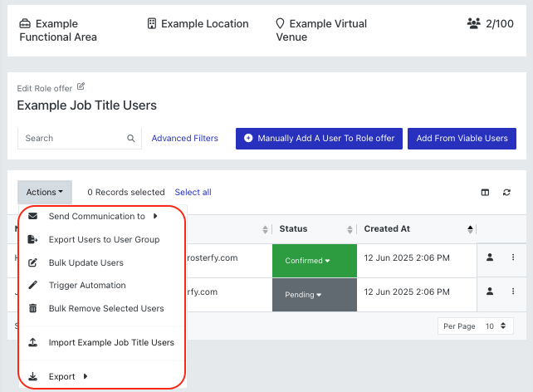Open three-dot menu in Confirmed row

[513, 257]
